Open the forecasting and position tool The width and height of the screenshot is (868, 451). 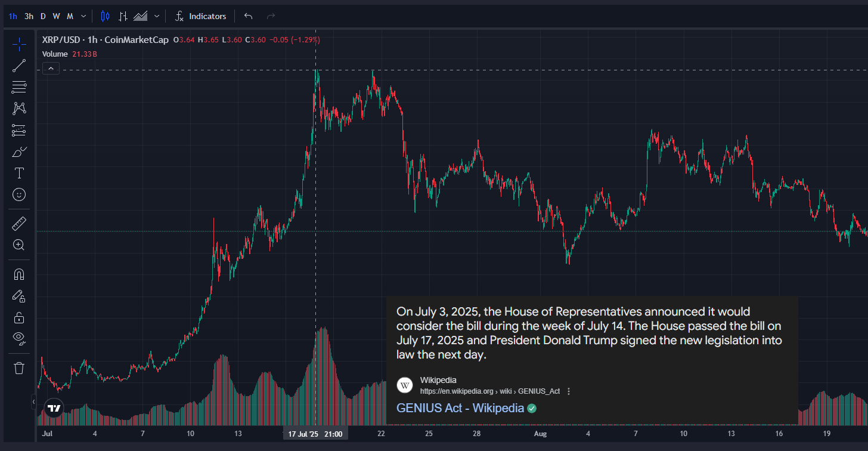19,130
